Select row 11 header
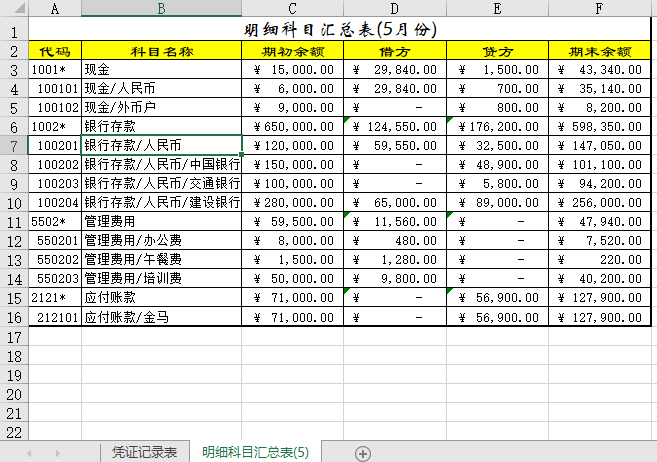Viewport: 657px width, 462px height. coord(14,221)
